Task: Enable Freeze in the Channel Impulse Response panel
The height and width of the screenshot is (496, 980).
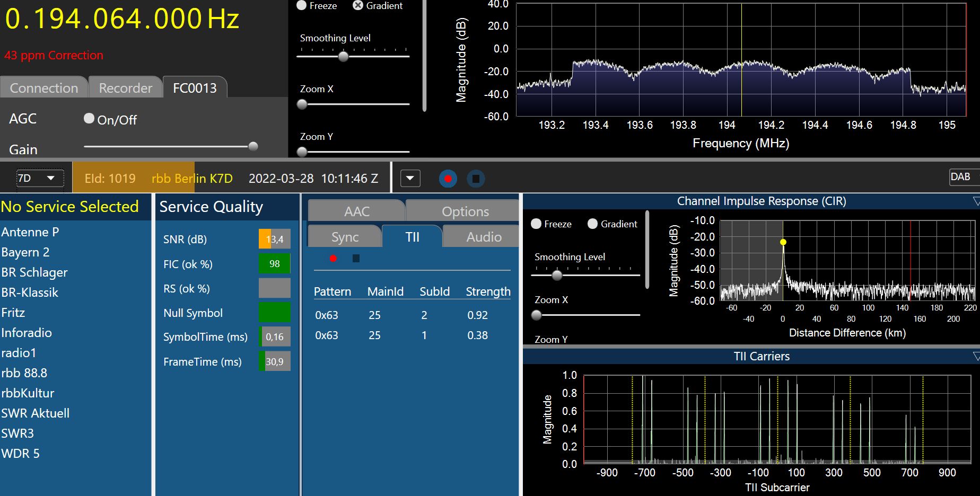Action: point(536,224)
